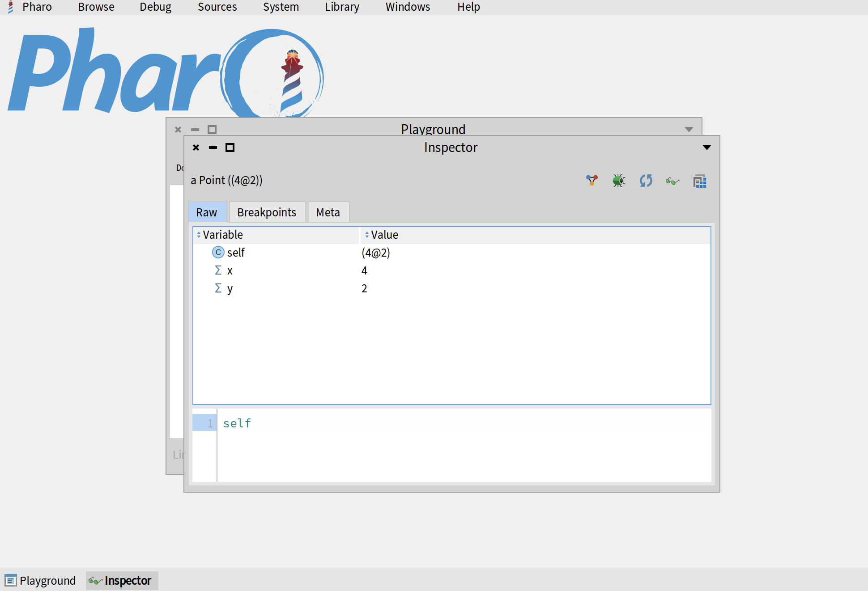
Task: Select Playground in the taskbar
Action: 41,581
